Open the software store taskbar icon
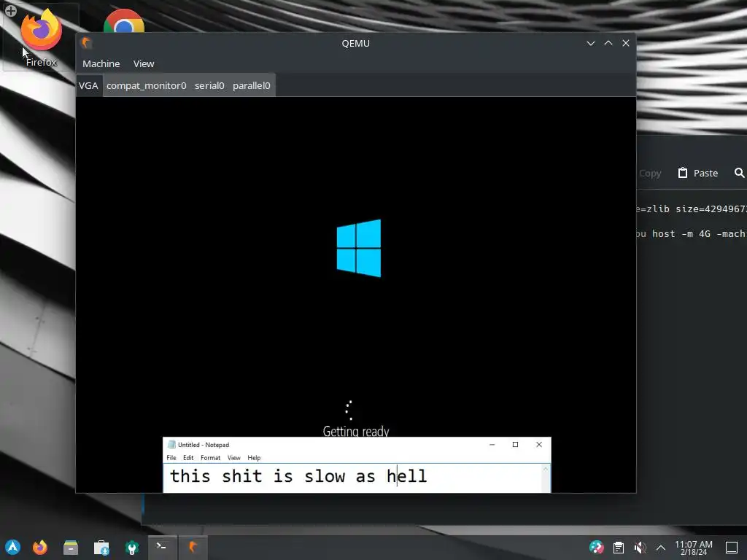This screenshot has height=560, width=747. pos(101,548)
